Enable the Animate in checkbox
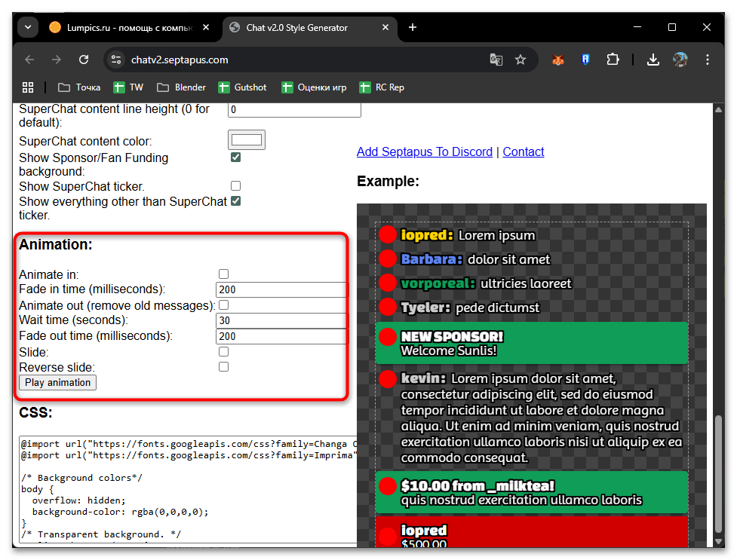 point(223,274)
